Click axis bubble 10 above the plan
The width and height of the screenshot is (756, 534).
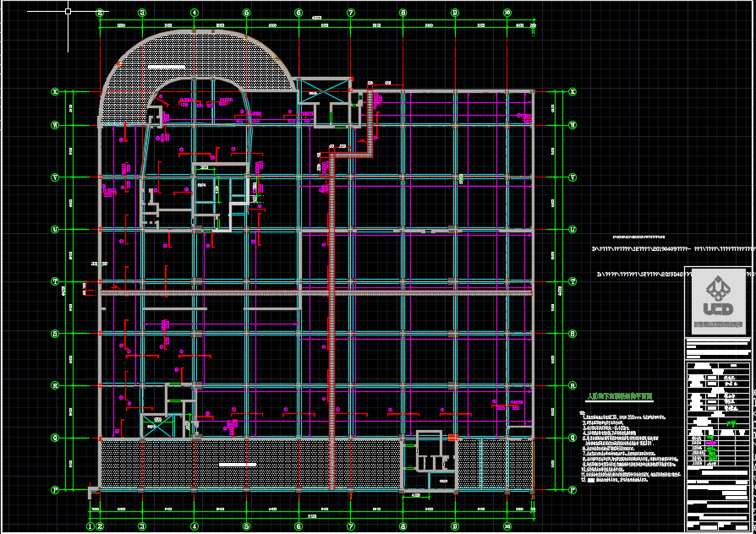click(x=507, y=13)
